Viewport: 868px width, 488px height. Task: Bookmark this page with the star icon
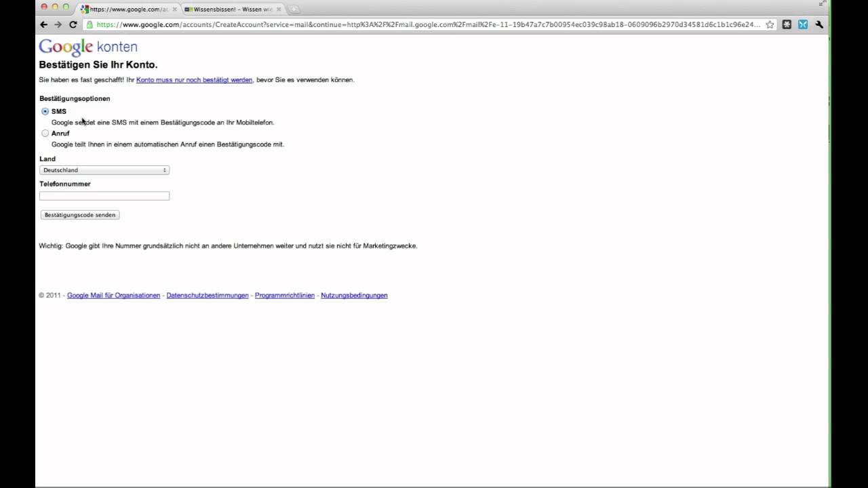pos(770,24)
